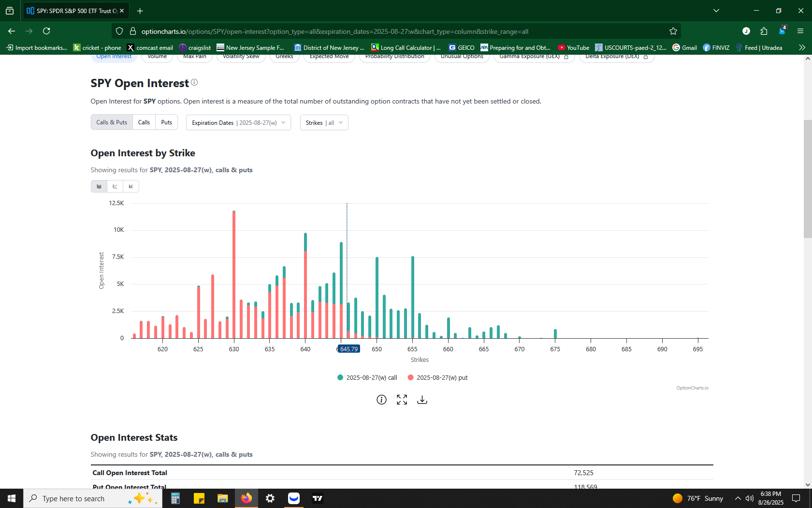Click the 645.79 price marker on chart axis

pos(349,349)
